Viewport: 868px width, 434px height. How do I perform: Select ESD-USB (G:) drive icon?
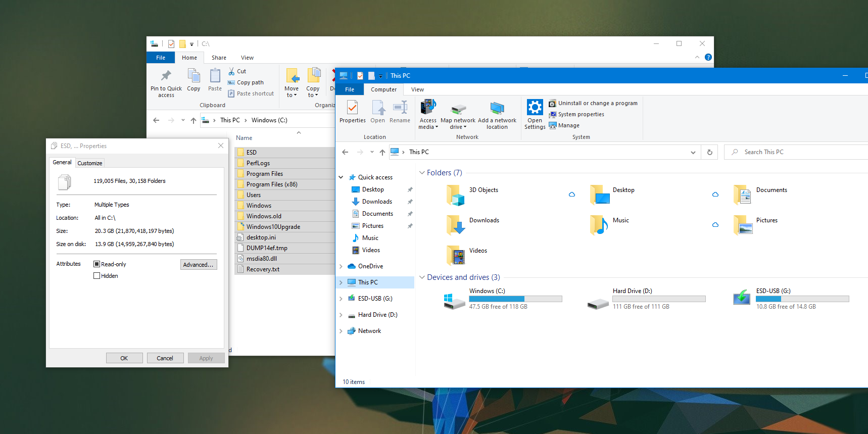pos(742,297)
